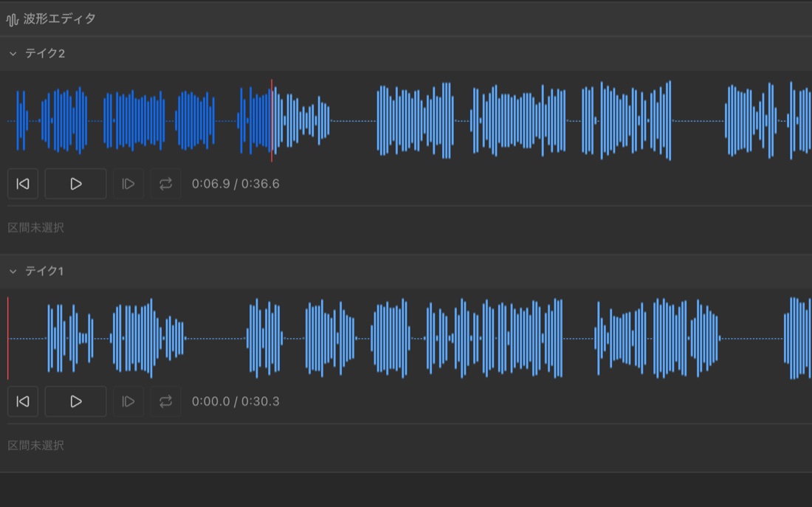
Task: Click the red playhead in テイク2 waveform
Action: point(272,121)
